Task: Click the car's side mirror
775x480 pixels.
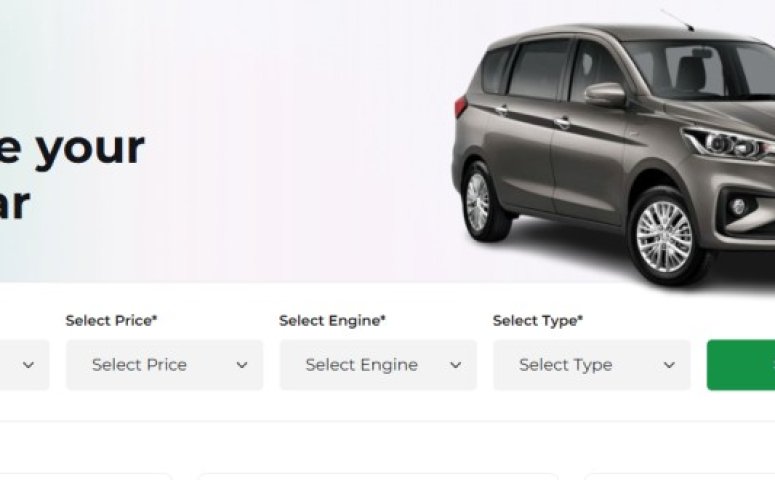Action: tap(604, 94)
